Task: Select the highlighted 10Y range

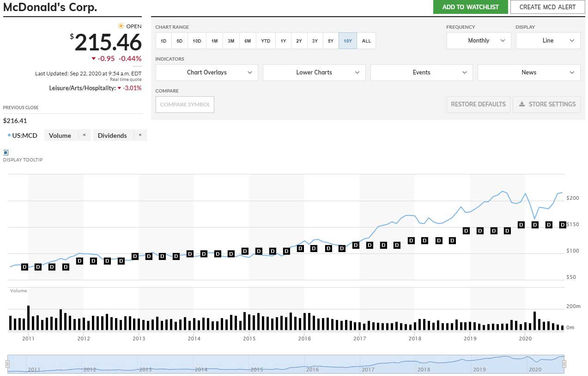Action: 348,41
